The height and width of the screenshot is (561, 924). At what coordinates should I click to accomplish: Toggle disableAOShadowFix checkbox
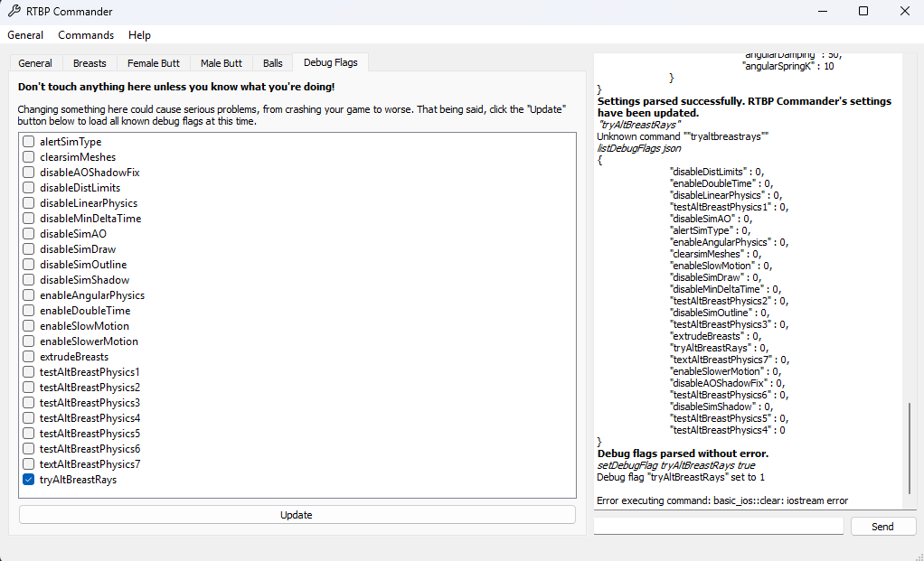tap(28, 172)
